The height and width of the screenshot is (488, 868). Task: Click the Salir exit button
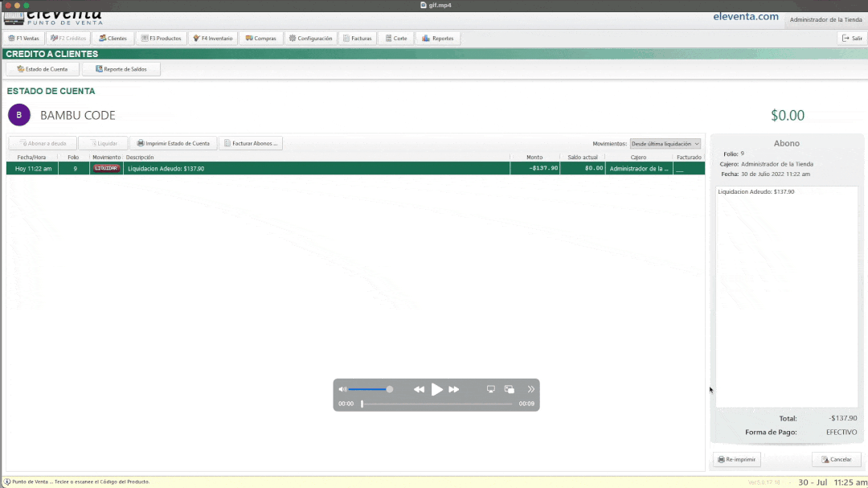point(852,38)
